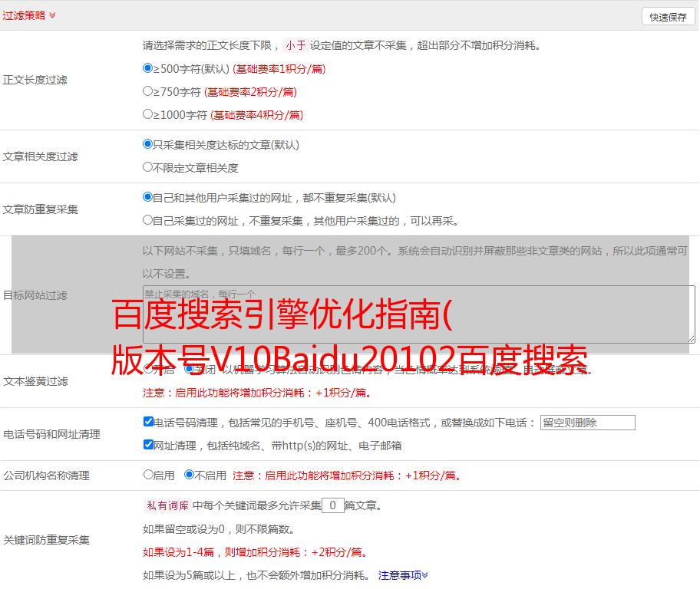
Task: Toggle 网址清理 checkbox
Action: click(148, 444)
